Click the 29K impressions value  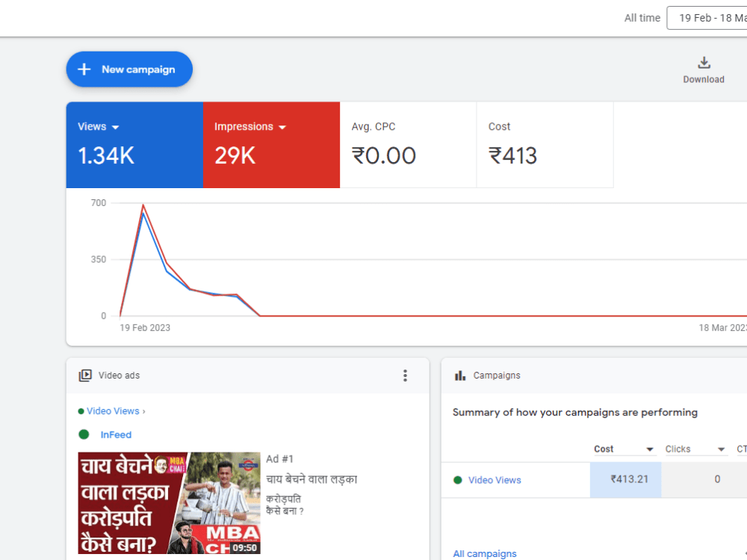coord(235,156)
